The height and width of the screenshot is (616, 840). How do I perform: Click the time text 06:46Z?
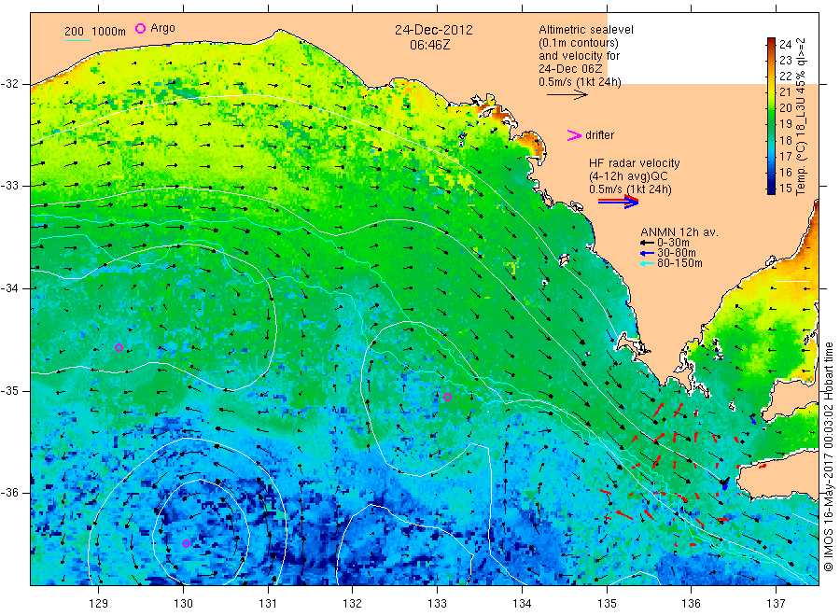(429, 45)
